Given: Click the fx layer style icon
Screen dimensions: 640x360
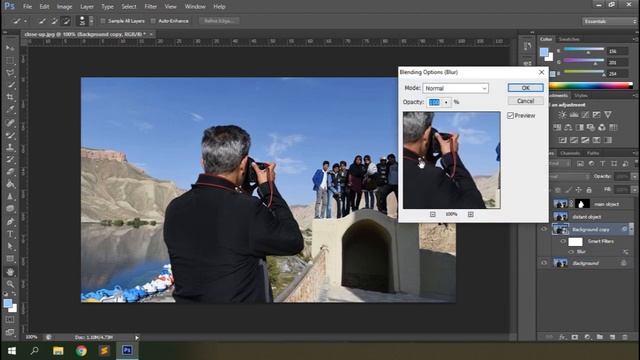Looking at the screenshot, I should (x=562, y=337).
